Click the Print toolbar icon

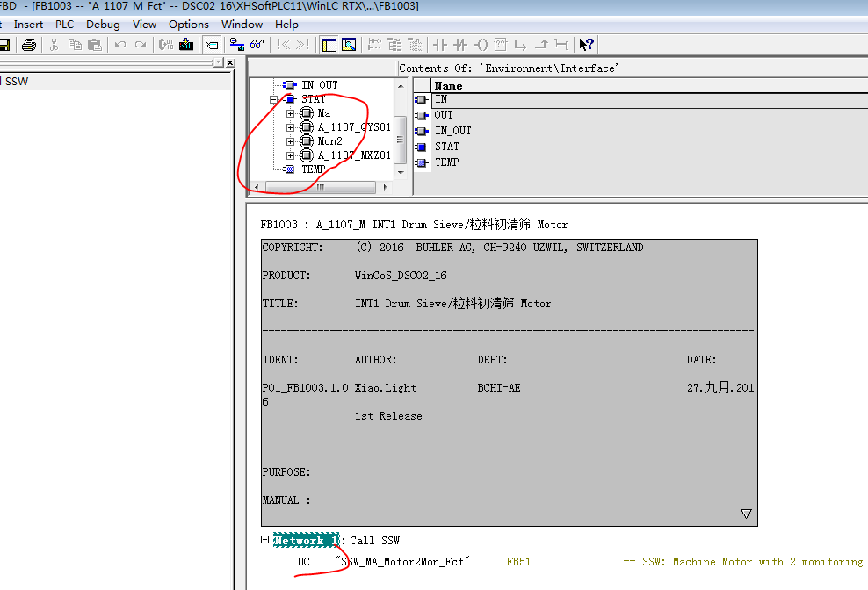tap(29, 45)
